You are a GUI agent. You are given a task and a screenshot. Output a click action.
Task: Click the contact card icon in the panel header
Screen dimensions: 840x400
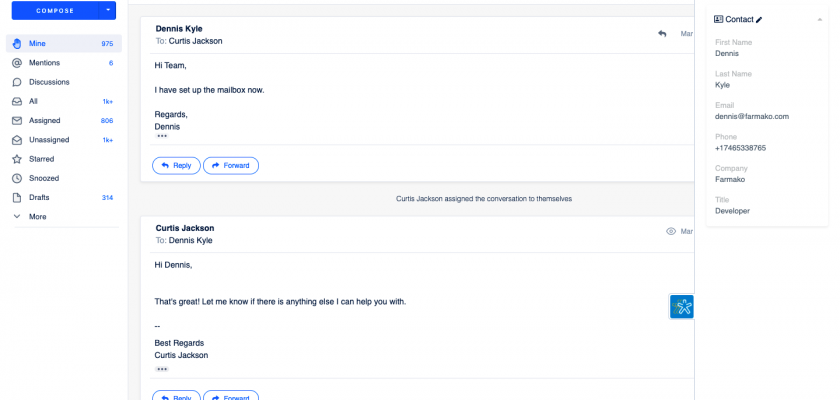tap(718, 19)
